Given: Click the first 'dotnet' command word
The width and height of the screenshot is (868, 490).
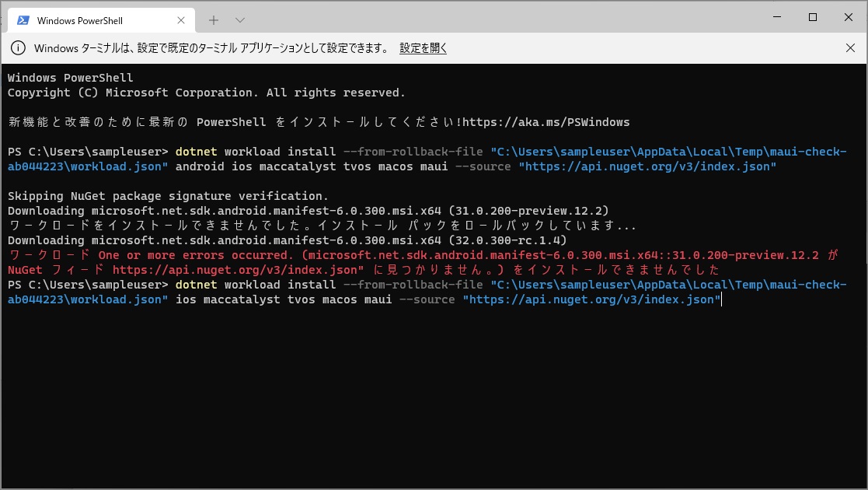Looking at the screenshot, I should point(197,152).
